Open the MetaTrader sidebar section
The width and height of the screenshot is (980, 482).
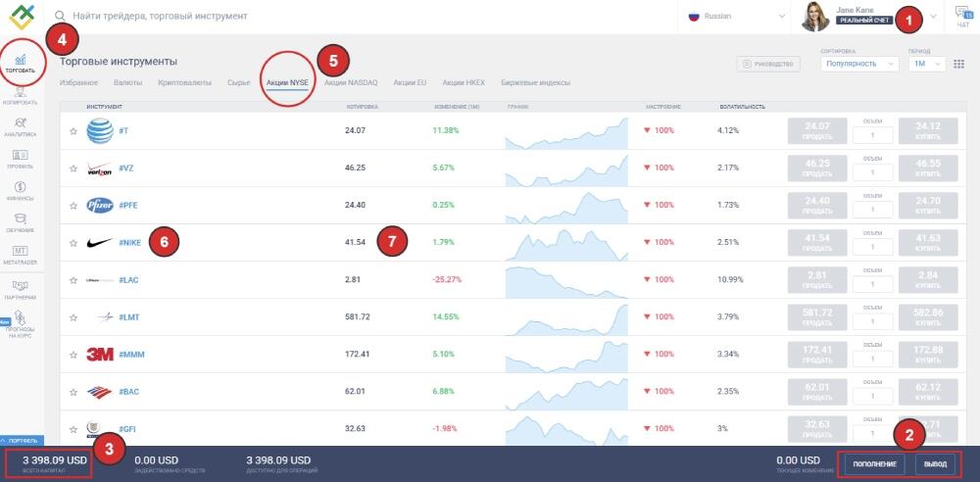point(20,255)
